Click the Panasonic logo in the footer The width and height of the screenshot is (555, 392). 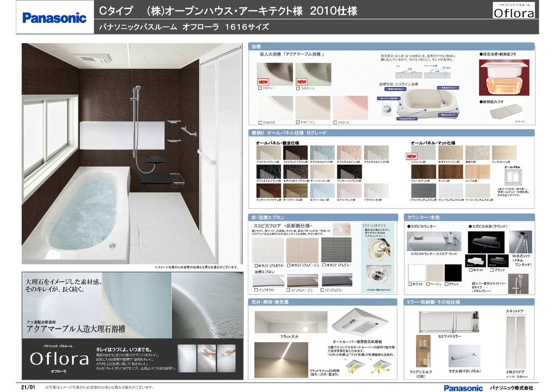(463, 388)
